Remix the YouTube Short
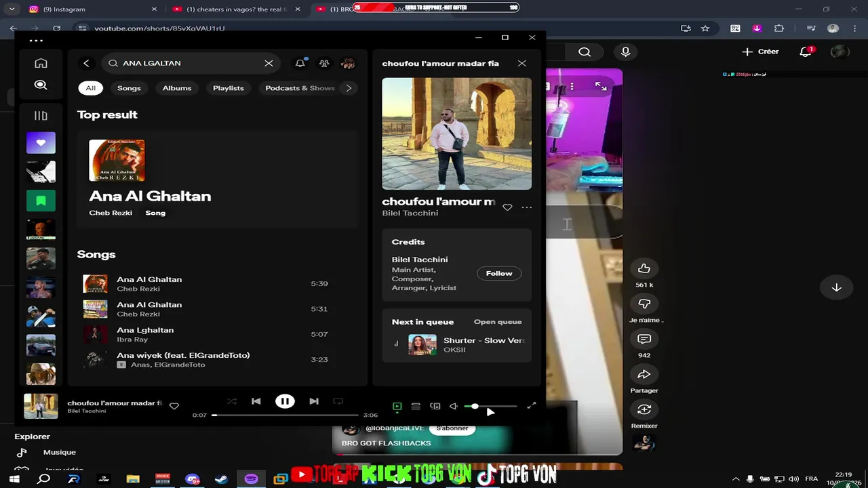868x488 pixels. (x=644, y=409)
